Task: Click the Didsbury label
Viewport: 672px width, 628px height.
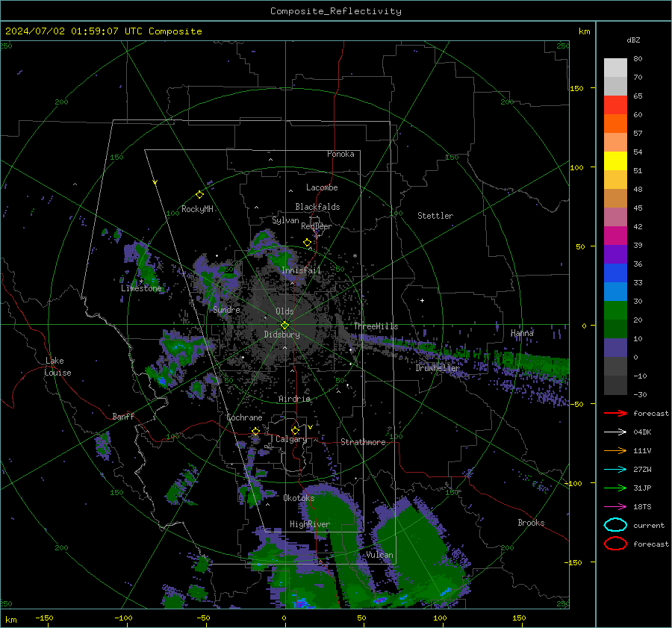Action: click(x=281, y=335)
